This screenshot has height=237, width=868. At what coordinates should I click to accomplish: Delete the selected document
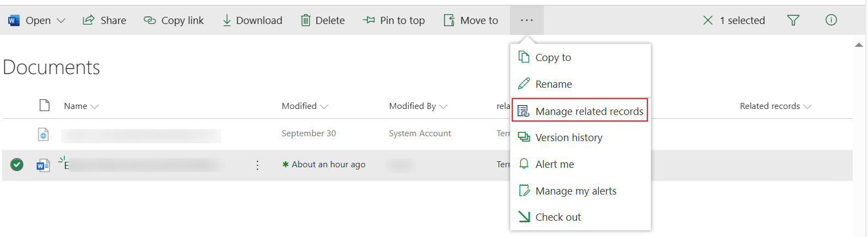pyautogui.click(x=323, y=20)
